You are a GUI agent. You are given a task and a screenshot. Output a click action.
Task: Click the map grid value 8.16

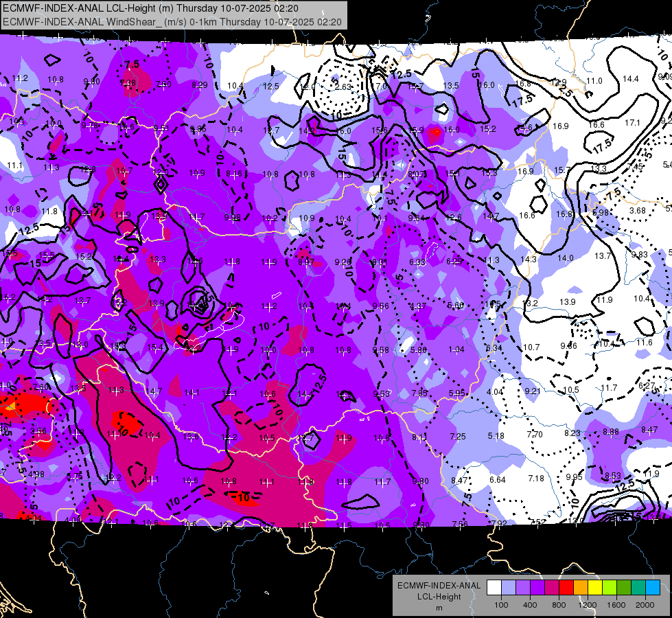click(234, 174)
